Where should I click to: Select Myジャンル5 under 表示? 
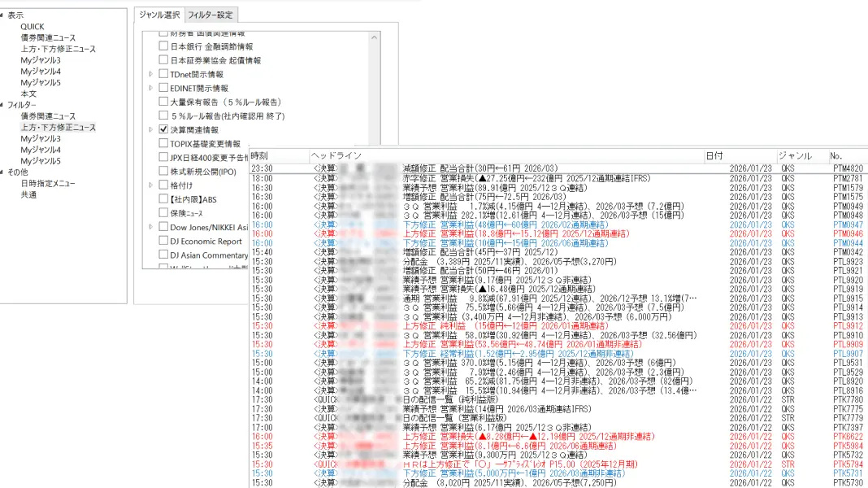tap(41, 82)
